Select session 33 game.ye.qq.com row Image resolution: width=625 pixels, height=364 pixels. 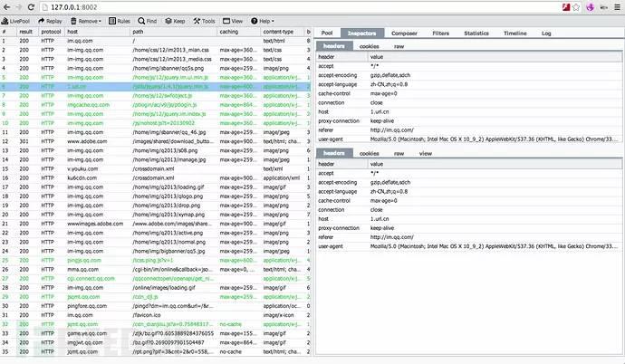pos(156,334)
